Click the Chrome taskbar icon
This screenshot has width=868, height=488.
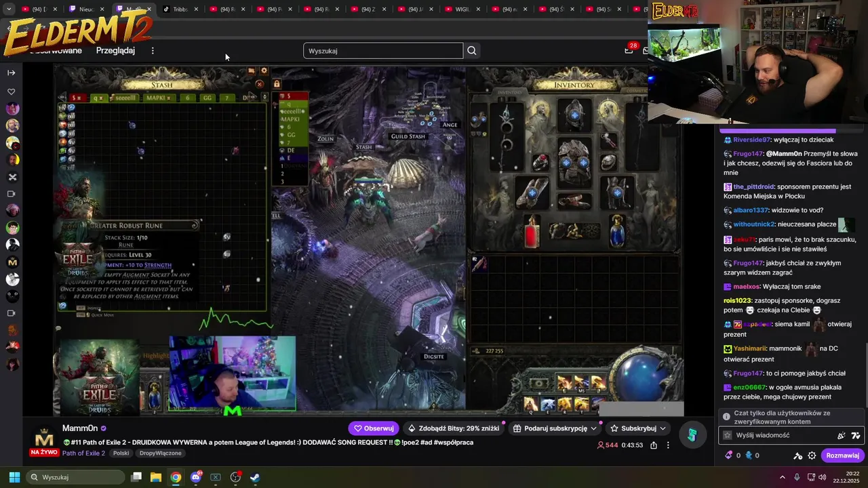pos(176,477)
